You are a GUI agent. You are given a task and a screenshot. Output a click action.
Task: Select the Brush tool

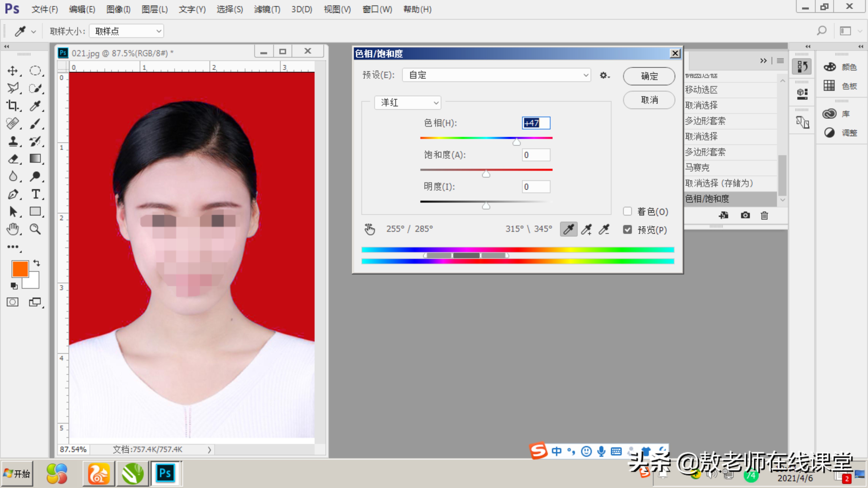coord(35,124)
